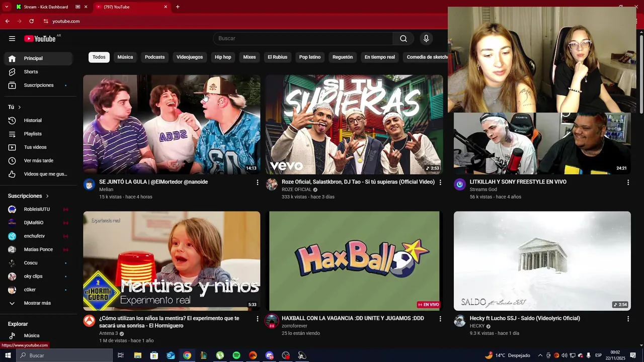
Task: Expand the Suscripciones heading chevron
Action: pos(47,196)
